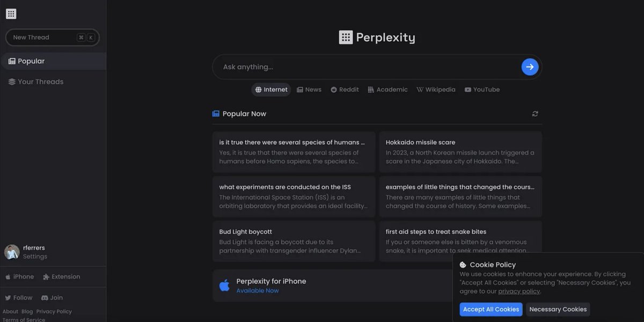Select the Wikipedia search focus
644x322 pixels.
pyautogui.click(x=436, y=90)
